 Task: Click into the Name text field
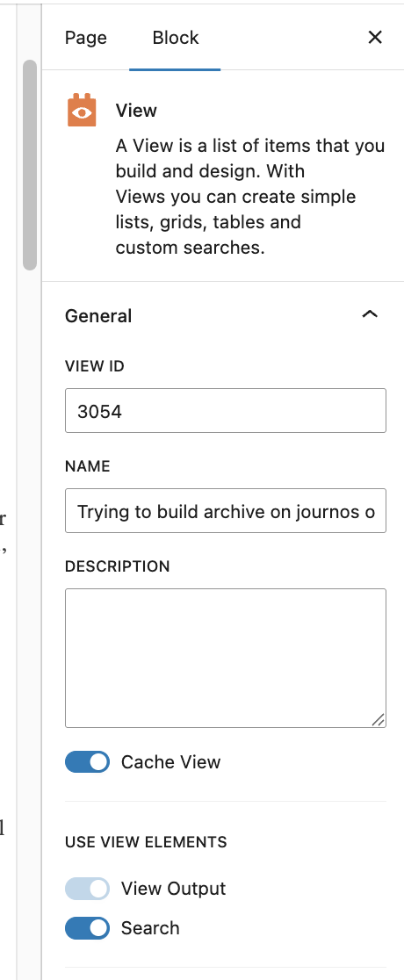tap(226, 510)
